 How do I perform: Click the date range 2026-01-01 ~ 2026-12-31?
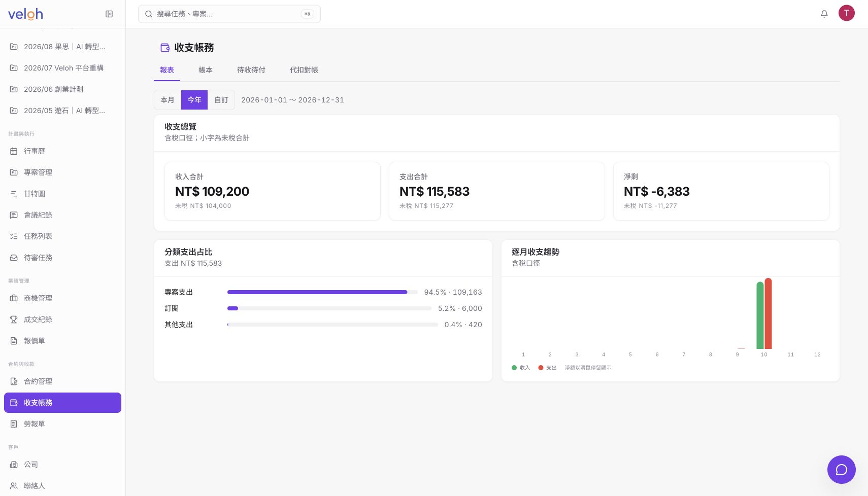(292, 100)
